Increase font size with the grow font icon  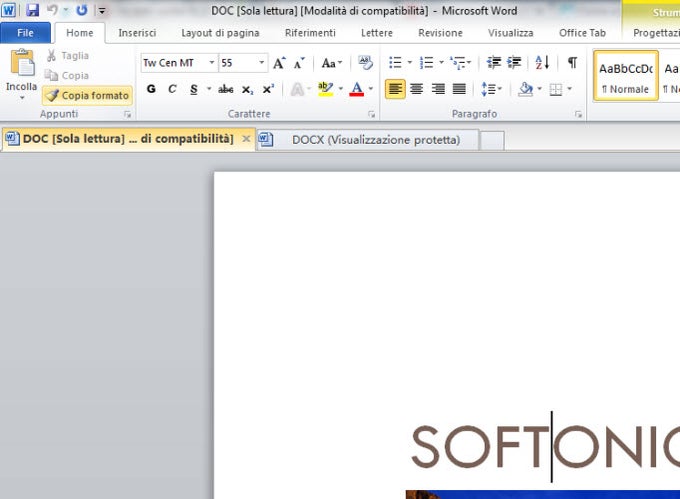point(279,63)
